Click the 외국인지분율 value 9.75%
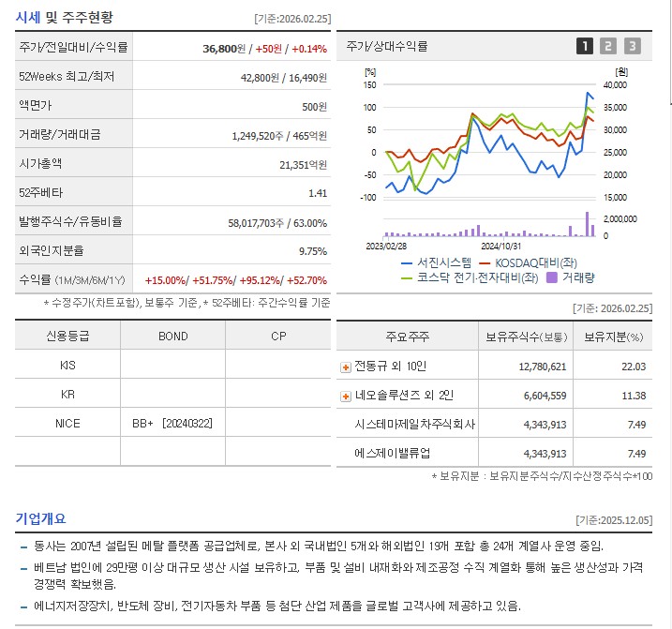This screenshot has height=629, width=672. [x=313, y=251]
